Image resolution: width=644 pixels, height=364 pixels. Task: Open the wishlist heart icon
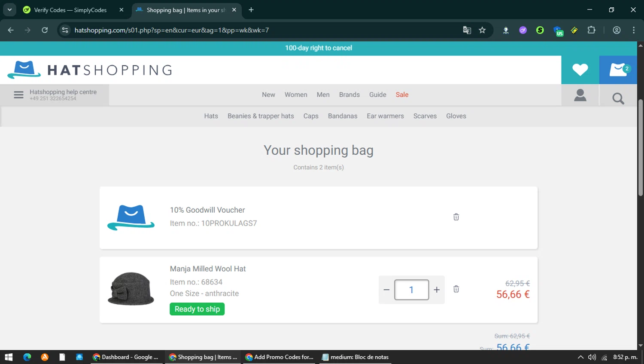tap(580, 70)
